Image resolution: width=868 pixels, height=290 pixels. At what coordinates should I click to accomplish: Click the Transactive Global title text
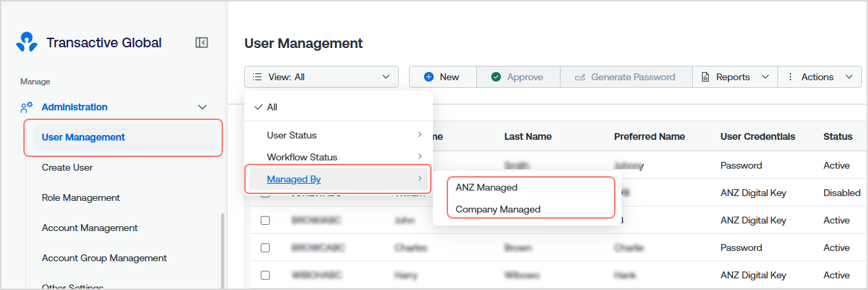(104, 43)
